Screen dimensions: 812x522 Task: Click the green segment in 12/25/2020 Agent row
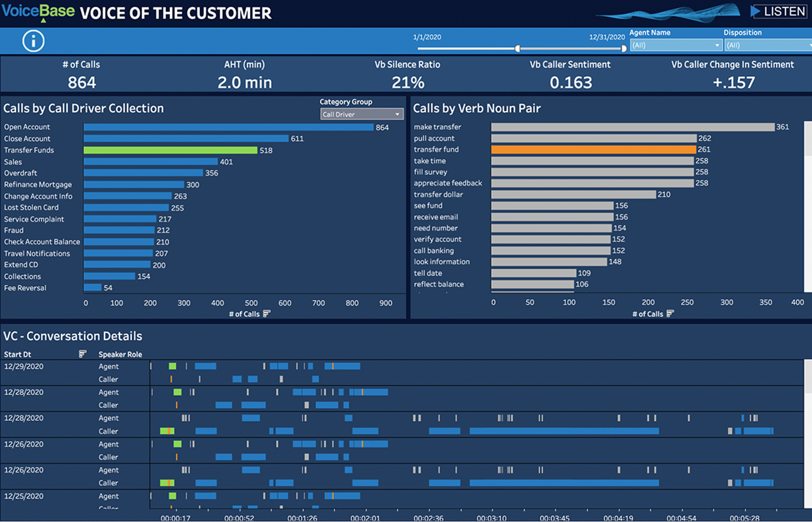[172, 496]
